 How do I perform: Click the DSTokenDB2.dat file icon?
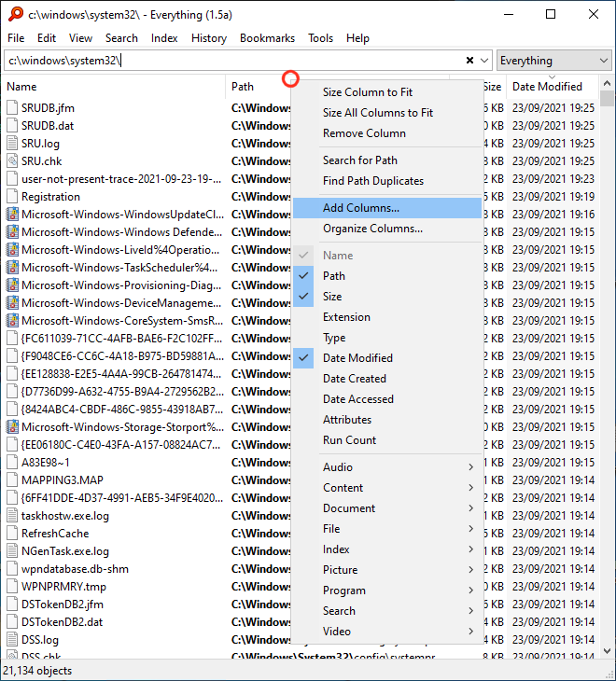coord(12,622)
